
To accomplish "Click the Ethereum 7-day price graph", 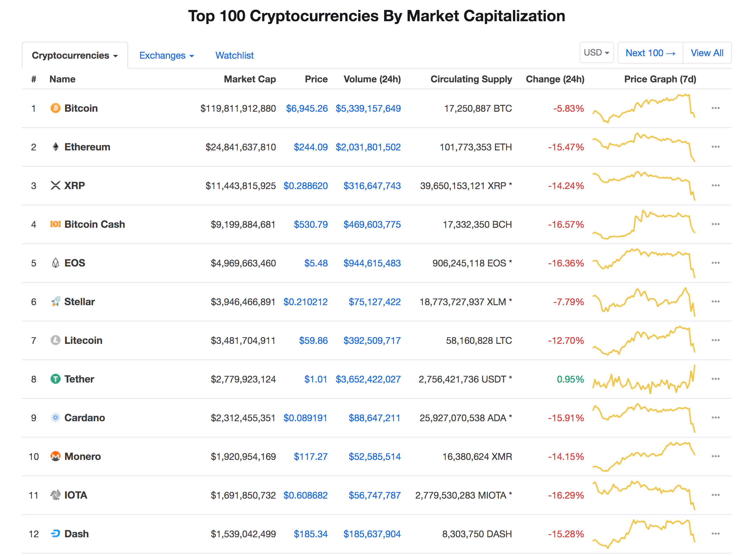I will pos(643,147).
